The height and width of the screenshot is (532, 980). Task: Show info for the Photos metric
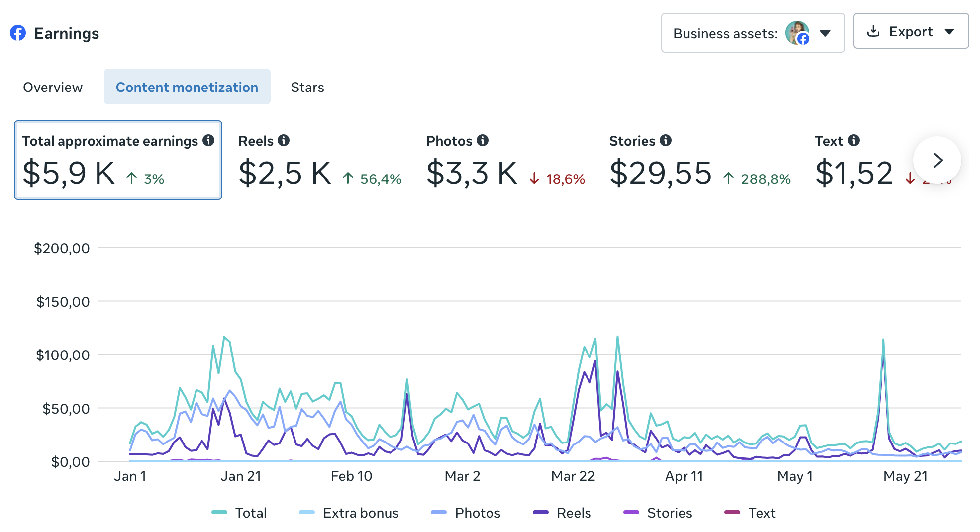click(x=483, y=141)
